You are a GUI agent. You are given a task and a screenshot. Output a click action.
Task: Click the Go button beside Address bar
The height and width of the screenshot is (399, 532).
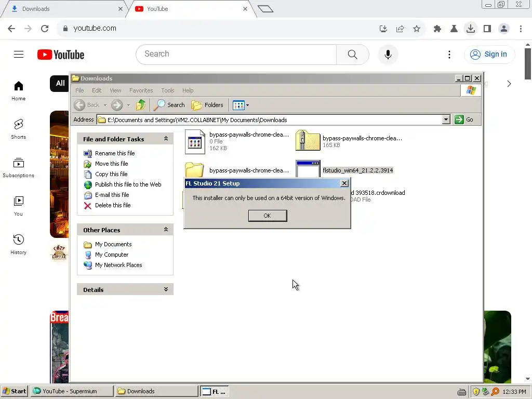click(464, 119)
